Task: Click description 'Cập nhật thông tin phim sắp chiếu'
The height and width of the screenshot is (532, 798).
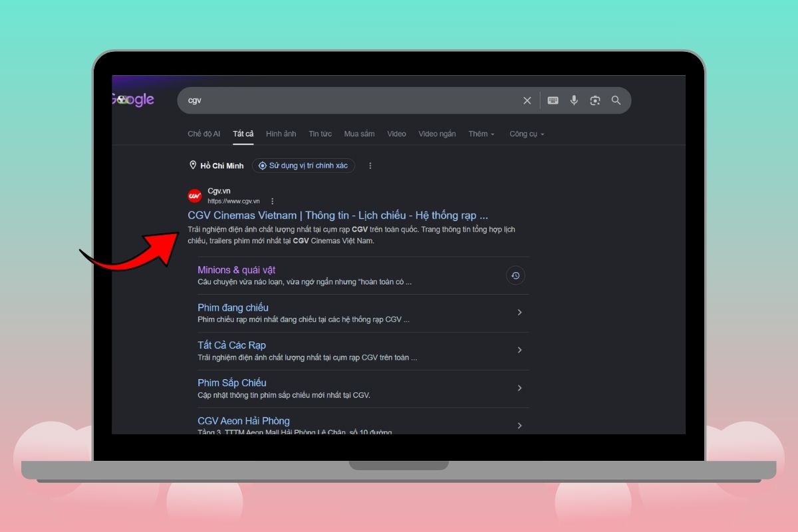Action: point(283,395)
